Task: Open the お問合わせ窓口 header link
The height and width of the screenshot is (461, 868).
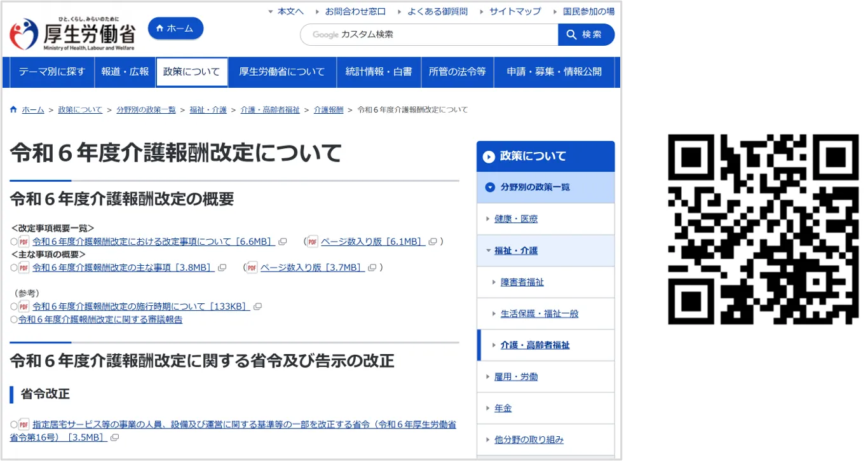Action: [x=355, y=11]
